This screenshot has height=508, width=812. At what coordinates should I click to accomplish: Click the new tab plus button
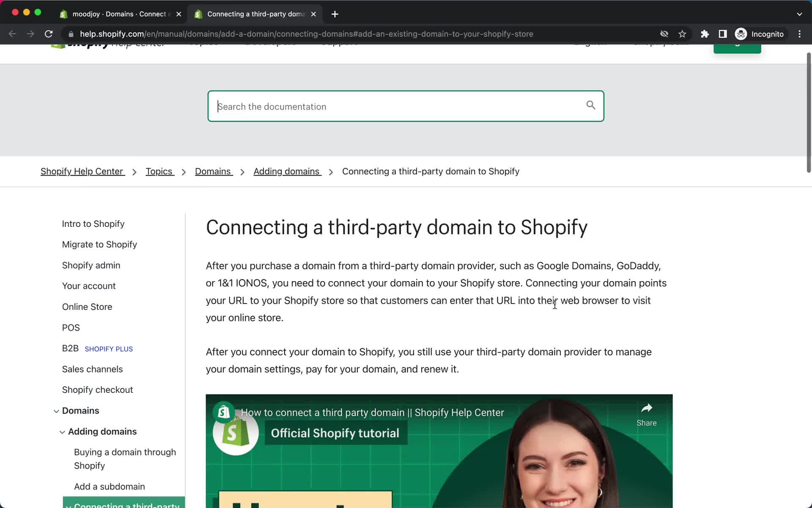coord(335,14)
